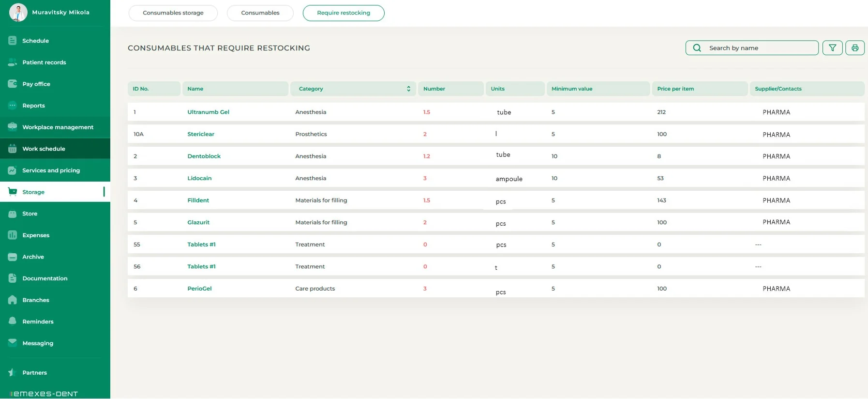The image size is (868, 399).
Task: Click the Reports sidebar icon
Action: (13, 105)
